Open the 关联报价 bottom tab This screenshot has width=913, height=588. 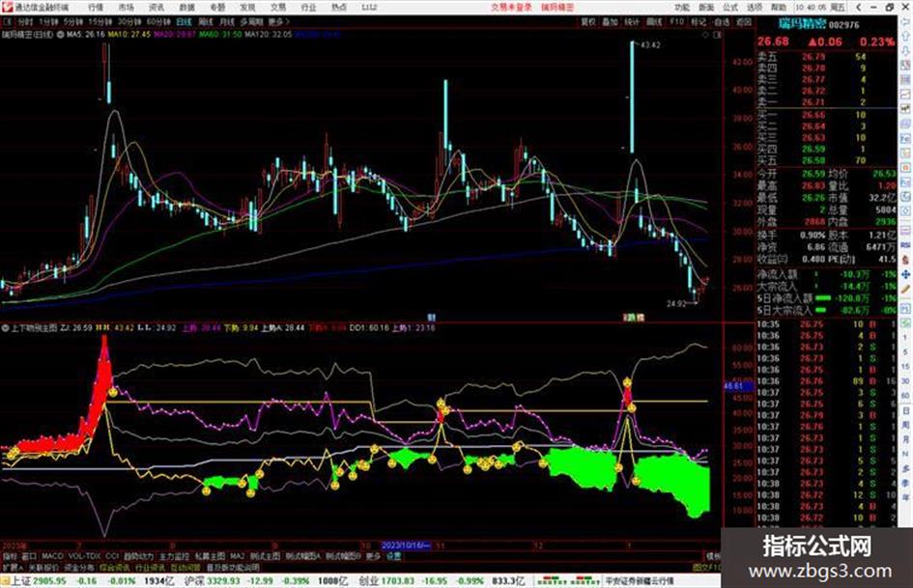43,567
